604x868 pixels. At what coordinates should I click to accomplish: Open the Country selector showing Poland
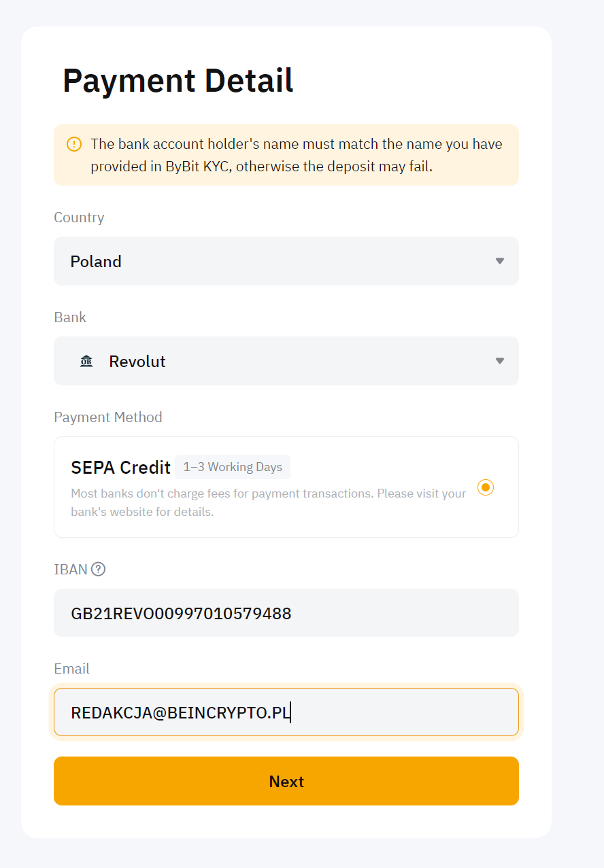click(286, 261)
